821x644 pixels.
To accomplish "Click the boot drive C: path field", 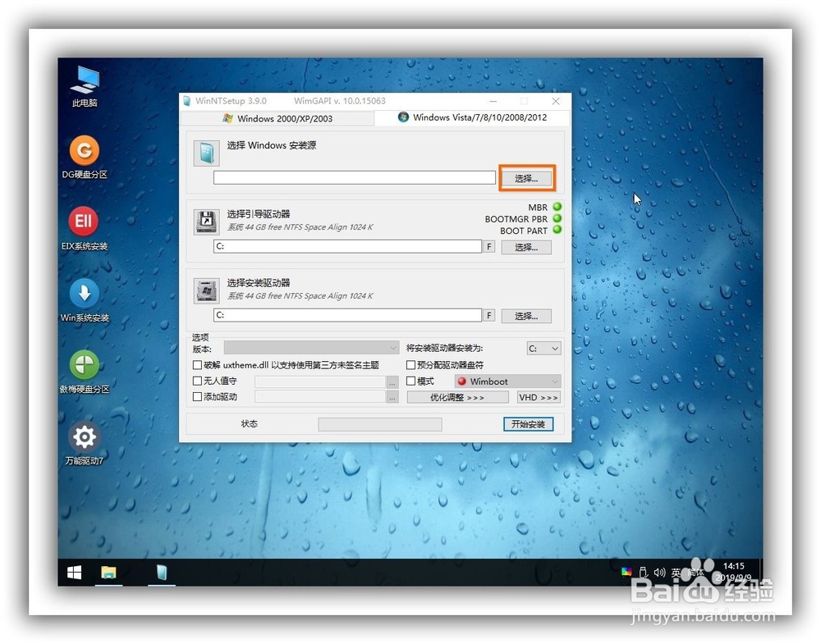I will tap(347, 246).
